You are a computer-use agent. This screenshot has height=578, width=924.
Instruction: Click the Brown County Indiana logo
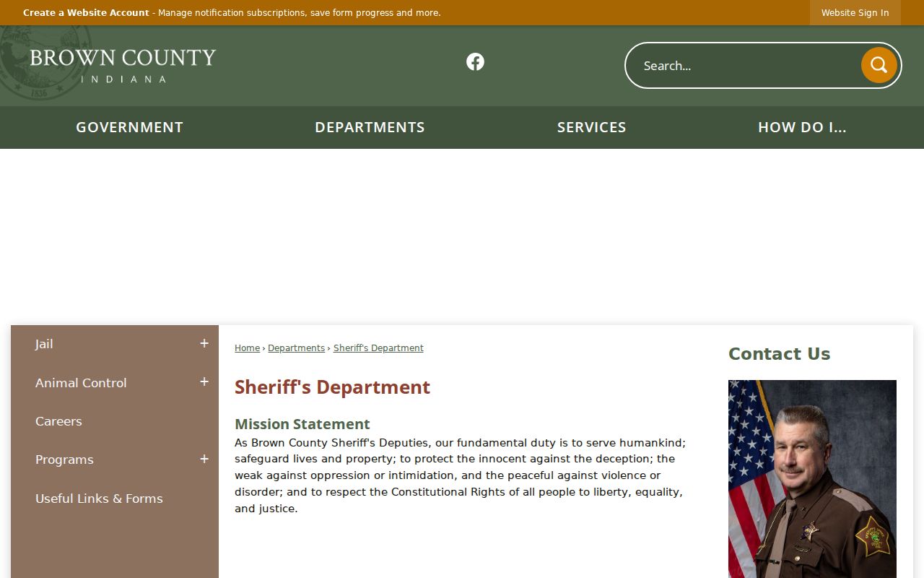(123, 66)
